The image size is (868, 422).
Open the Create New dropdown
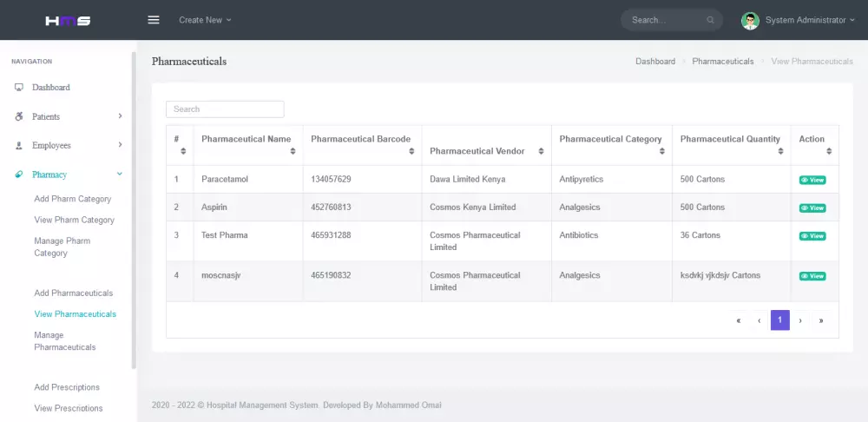tap(205, 20)
